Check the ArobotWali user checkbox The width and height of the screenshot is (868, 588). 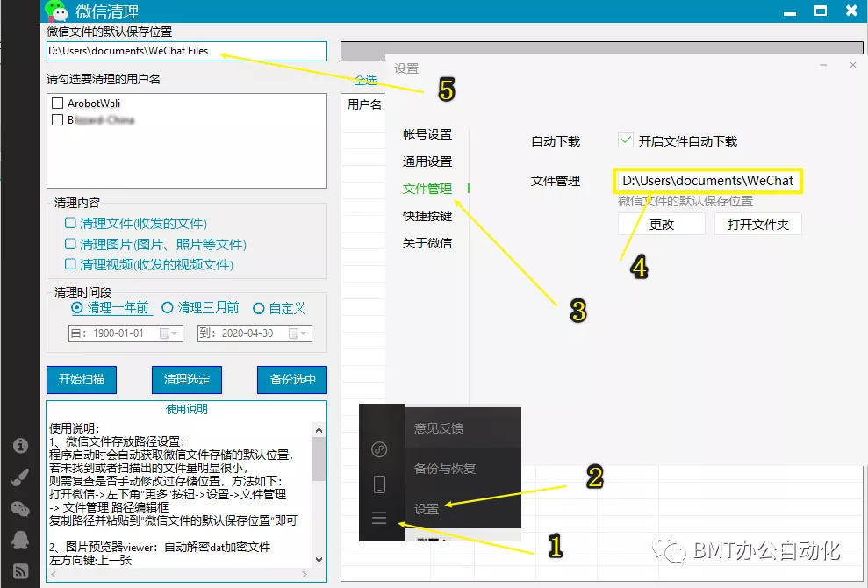(x=58, y=104)
